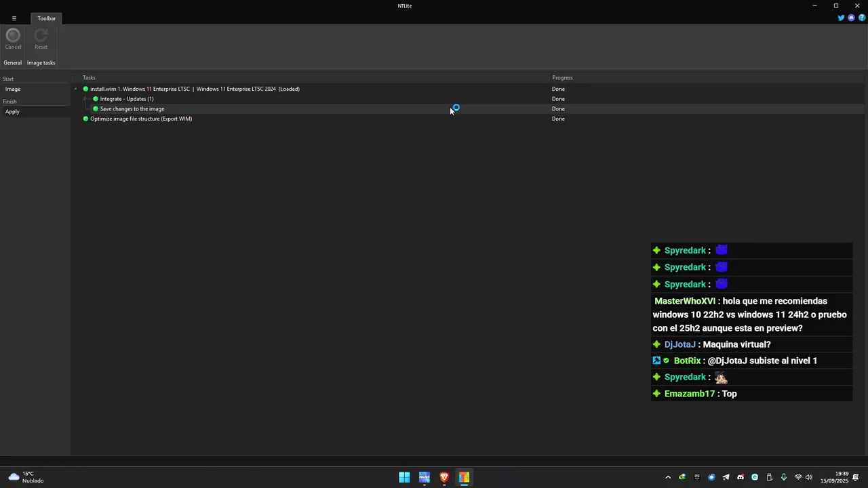The image size is (868, 488).
Task: Select the install.wim Windows 11 Enterprise LTSC row
Action: pos(195,89)
